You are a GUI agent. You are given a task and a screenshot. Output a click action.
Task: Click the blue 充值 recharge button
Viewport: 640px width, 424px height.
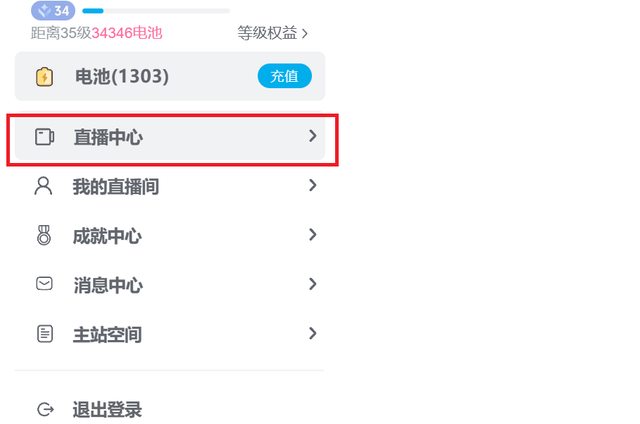click(x=284, y=76)
